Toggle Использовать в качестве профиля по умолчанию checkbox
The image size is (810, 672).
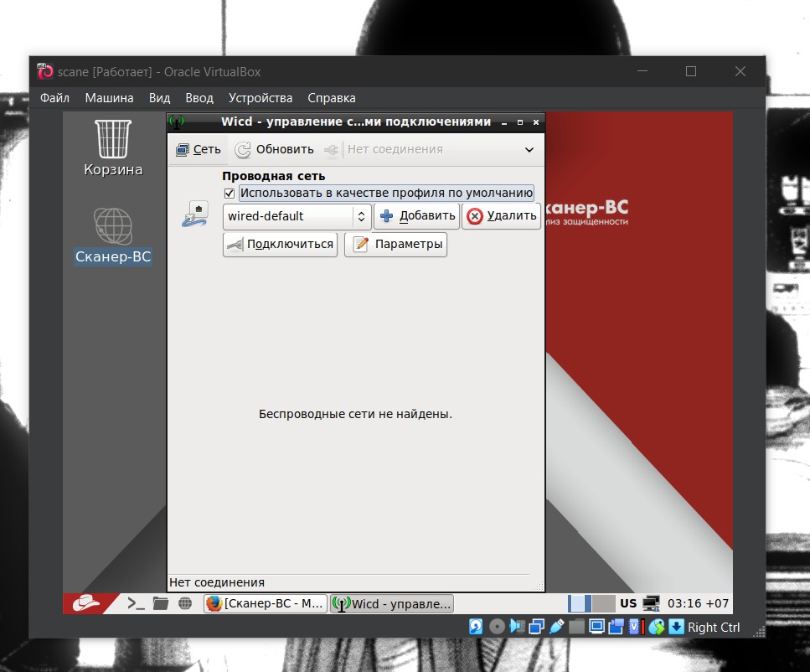(230, 194)
